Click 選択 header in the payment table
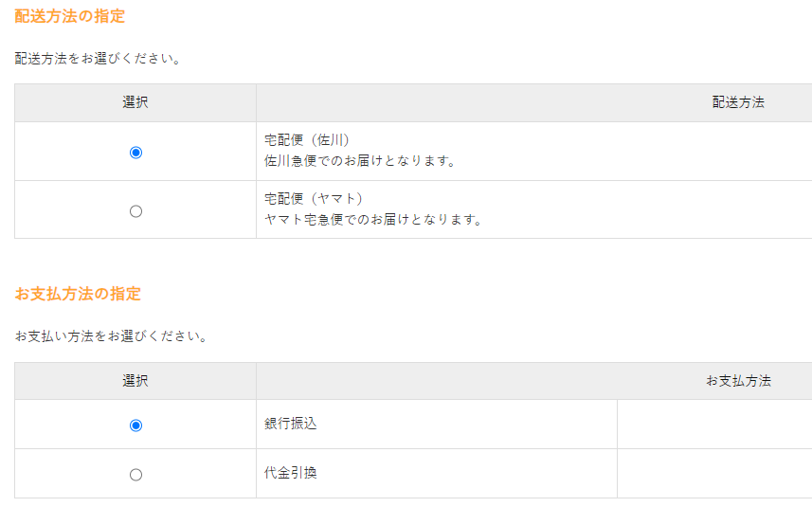812x507 pixels. (135, 381)
